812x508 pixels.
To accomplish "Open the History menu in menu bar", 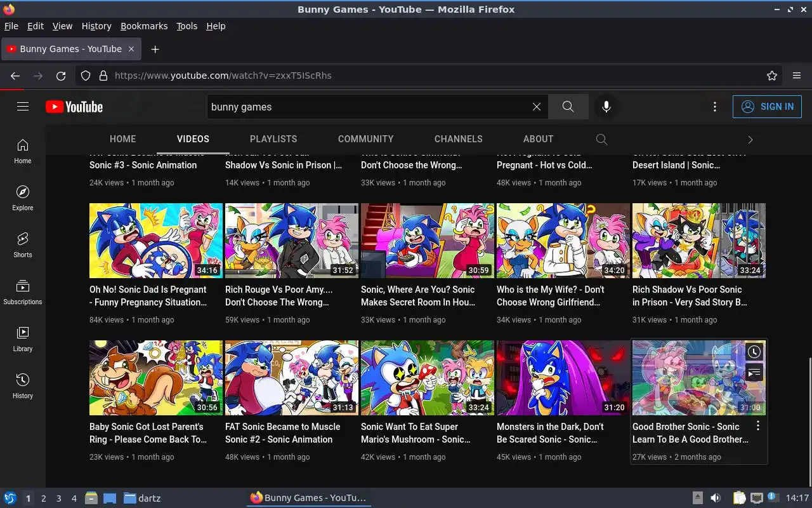I will click(x=96, y=26).
